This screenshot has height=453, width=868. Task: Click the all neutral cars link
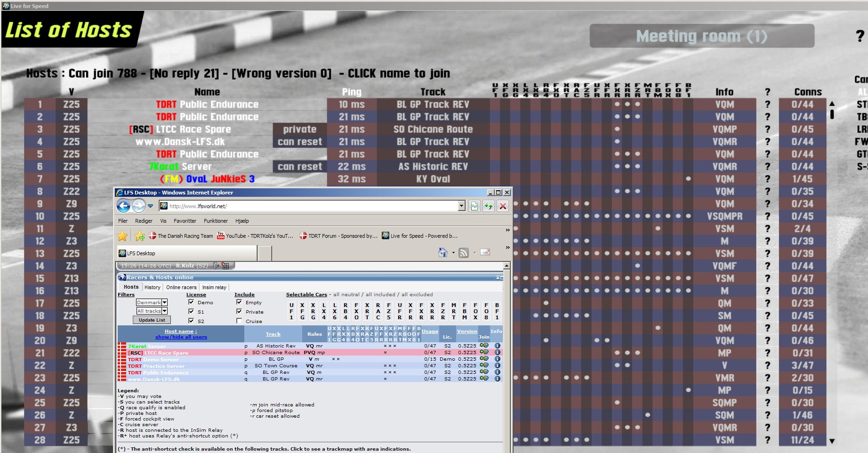pos(346,295)
